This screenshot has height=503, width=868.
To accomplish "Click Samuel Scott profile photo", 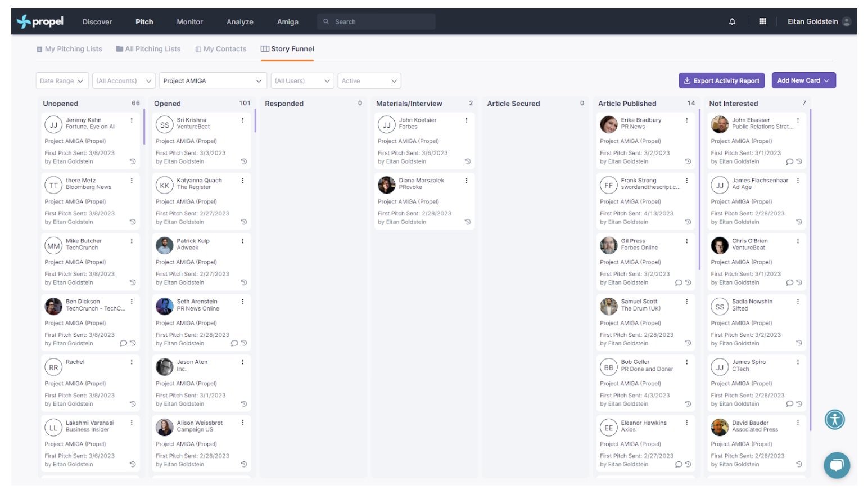I will [608, 306].
